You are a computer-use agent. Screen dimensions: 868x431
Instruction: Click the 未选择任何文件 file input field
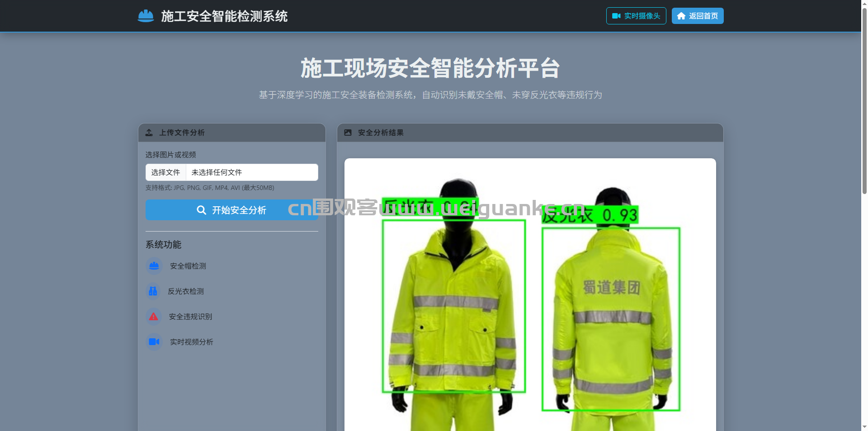[x=251, y=172]
